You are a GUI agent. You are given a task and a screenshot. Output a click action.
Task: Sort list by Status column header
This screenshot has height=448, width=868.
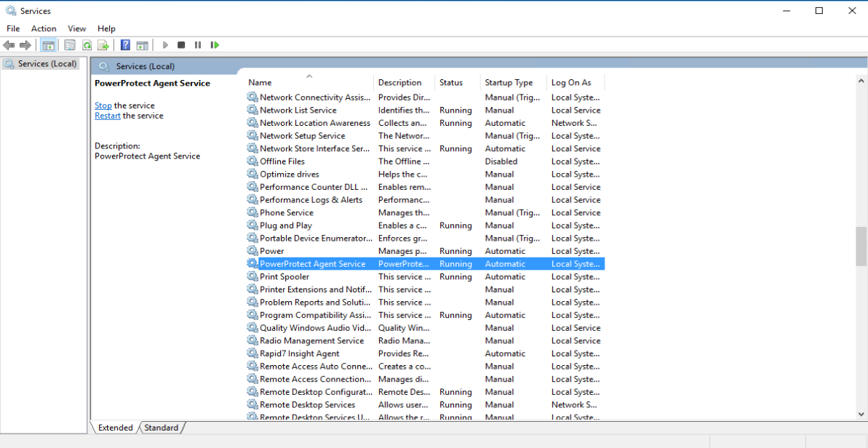point(451,83)
